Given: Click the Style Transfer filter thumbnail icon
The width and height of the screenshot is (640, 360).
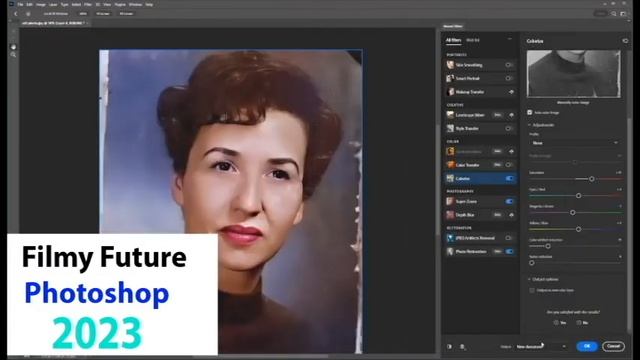Looking at the screenshot, I should pos(450,129).
